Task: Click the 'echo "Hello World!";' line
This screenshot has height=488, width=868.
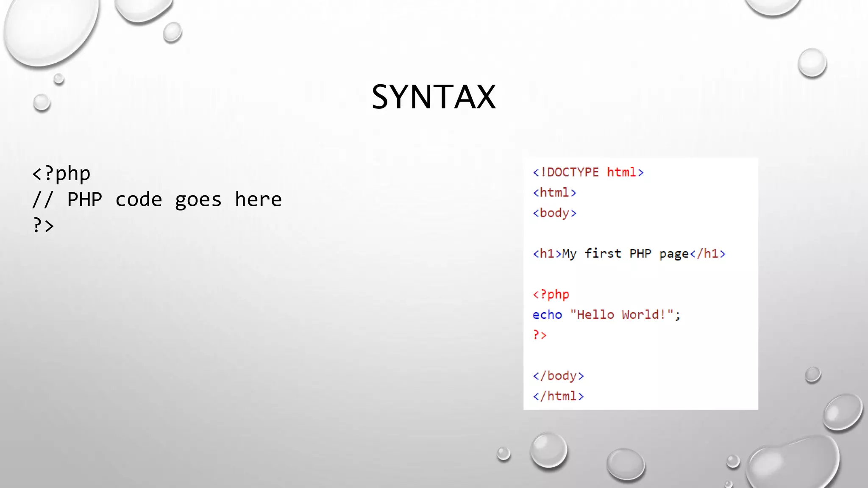Action: coord(606,315)
